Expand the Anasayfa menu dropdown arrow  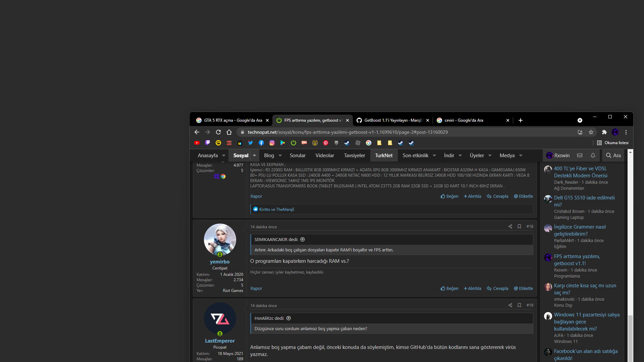[224, 156]
